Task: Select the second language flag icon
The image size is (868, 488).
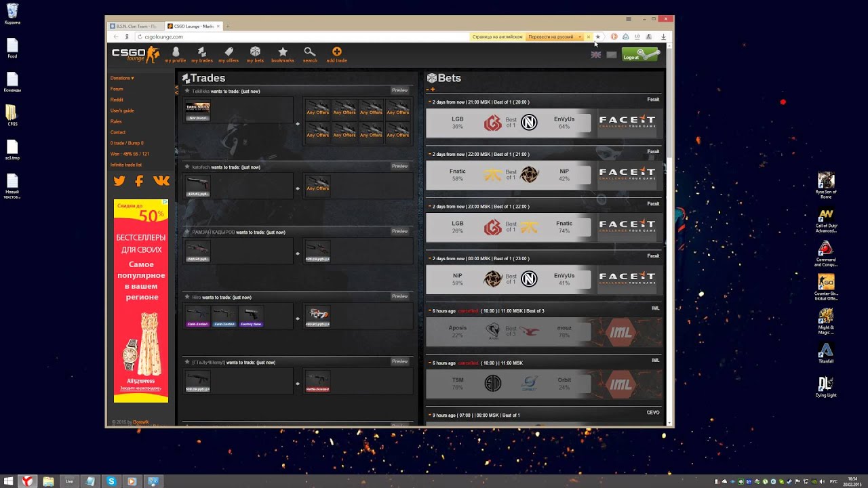Action: click(x=612, y=55)
